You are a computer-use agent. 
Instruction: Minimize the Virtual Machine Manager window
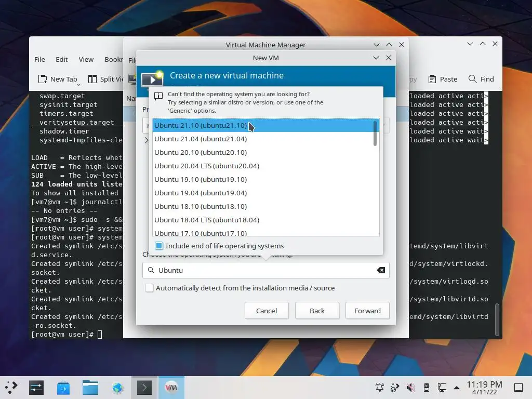[x=377, y=45]
